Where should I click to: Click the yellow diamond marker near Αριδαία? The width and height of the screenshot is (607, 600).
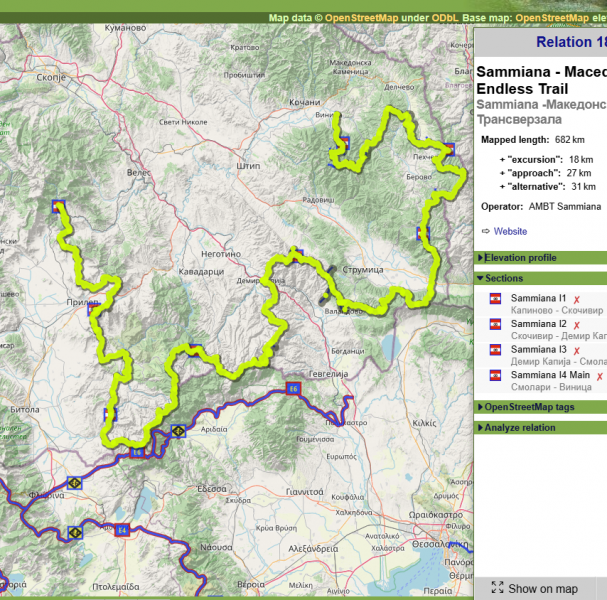click(178, 430)
